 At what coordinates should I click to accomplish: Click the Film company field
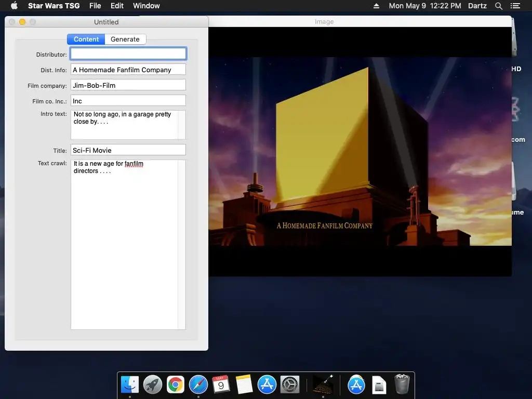(x=128, y=85)
